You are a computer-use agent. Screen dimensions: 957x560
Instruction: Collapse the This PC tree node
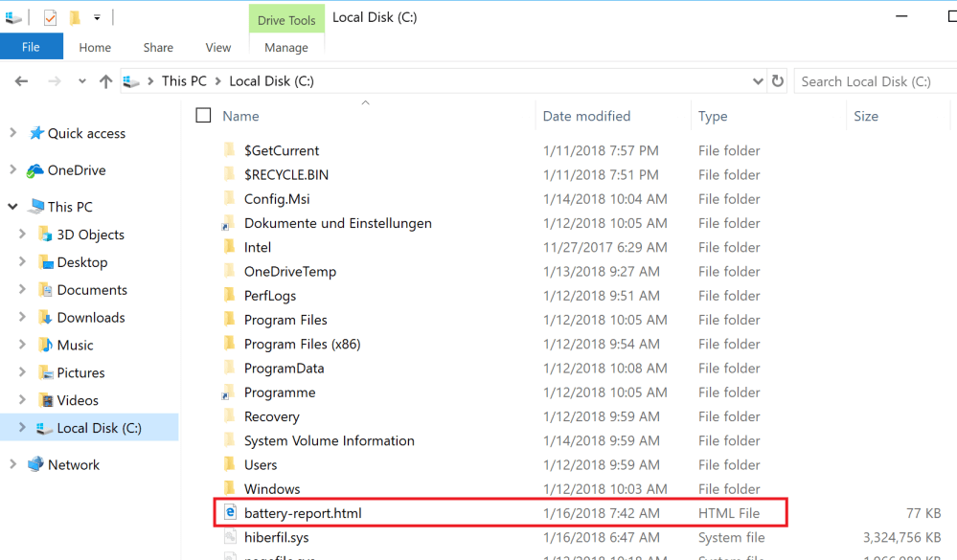click(13, 206)
